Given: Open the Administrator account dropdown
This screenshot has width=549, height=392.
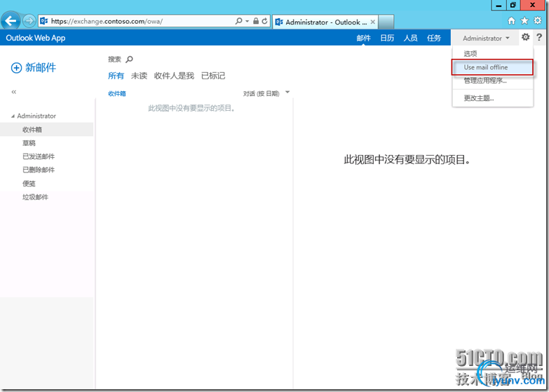Looking at the screenshot, I should click(486, 38).
